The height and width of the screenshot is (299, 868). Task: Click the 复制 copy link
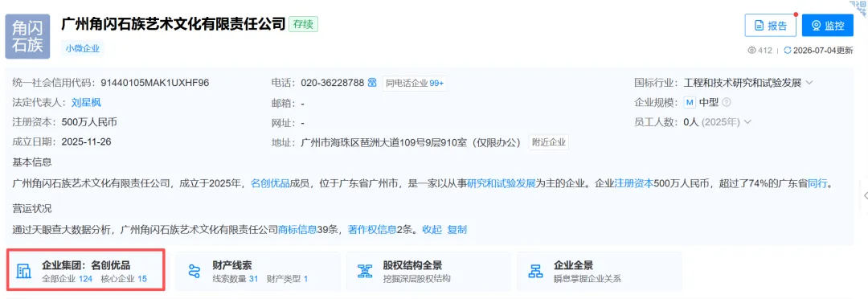pyautogui.click(x=457, y=229)
